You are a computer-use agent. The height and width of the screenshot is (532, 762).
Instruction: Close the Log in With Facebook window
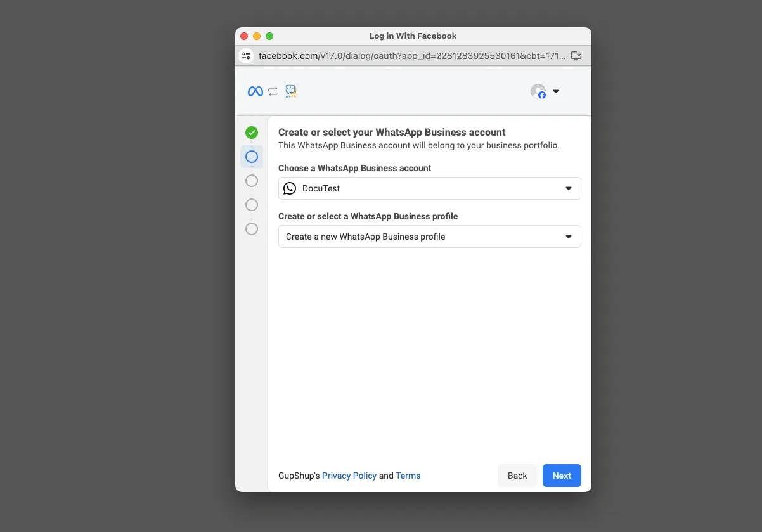pos(244,36)
